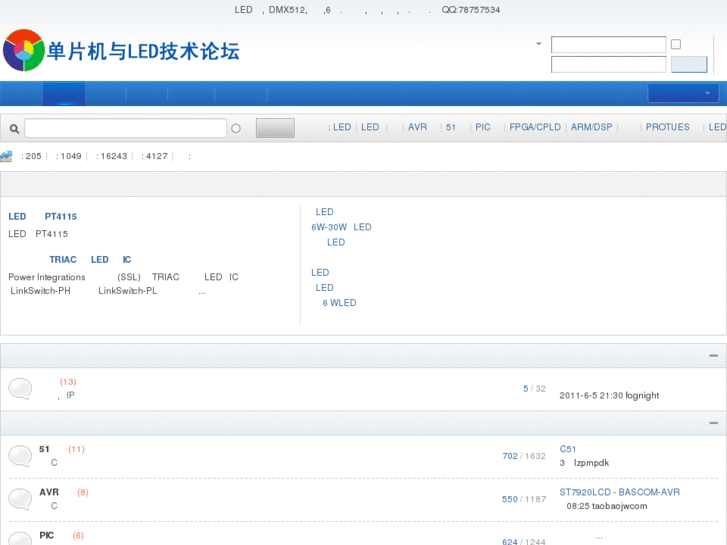Open fognight user profile link
The width and height of the screenshot is (727, 545).
point(642,396)
